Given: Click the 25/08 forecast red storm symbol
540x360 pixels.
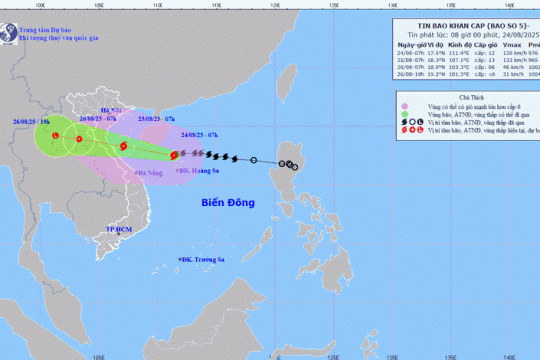Looking at the screenshot, I should pyautogui.click(x=124, y=146).
